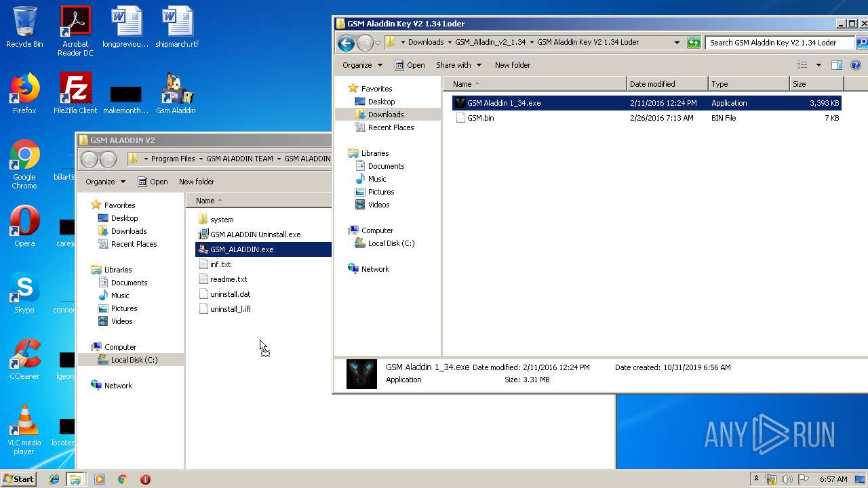Sort by Name column in Loder window
This screenshot has width=868, height=488.
(535, 84)
